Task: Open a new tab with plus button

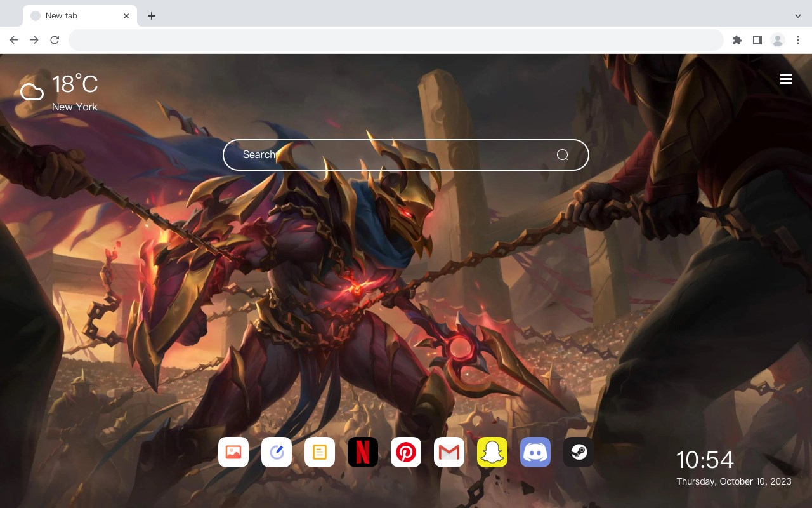Action: click(151, 16)
